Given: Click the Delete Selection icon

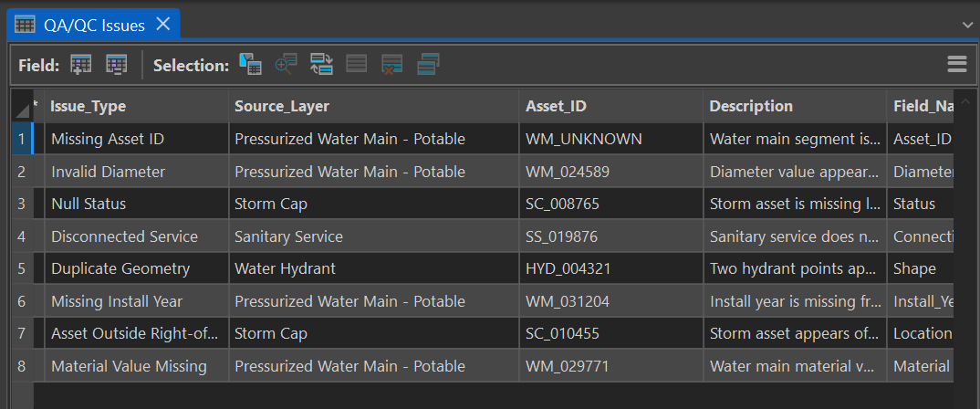Looking at the screenshot, I should coord(392,65).
